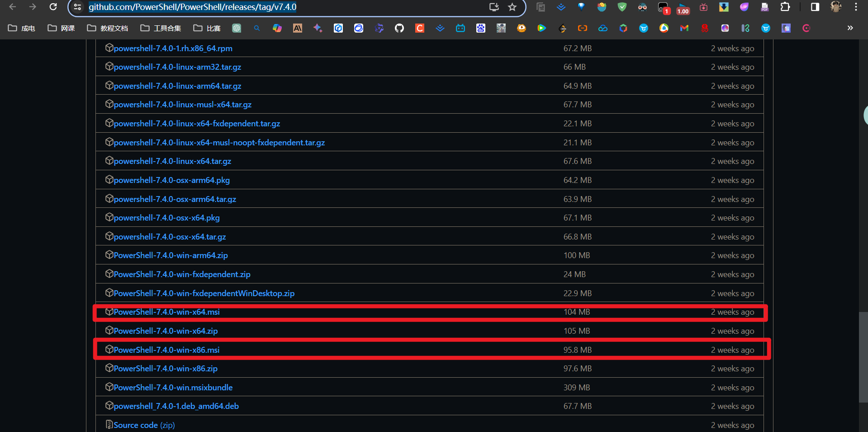Download powershell-7.4.0-linux-x64-musl-noopt-fxdependent.tar.gz
Image resolution: width=868 pixels, height=432 pixels.
coord(219,143)
